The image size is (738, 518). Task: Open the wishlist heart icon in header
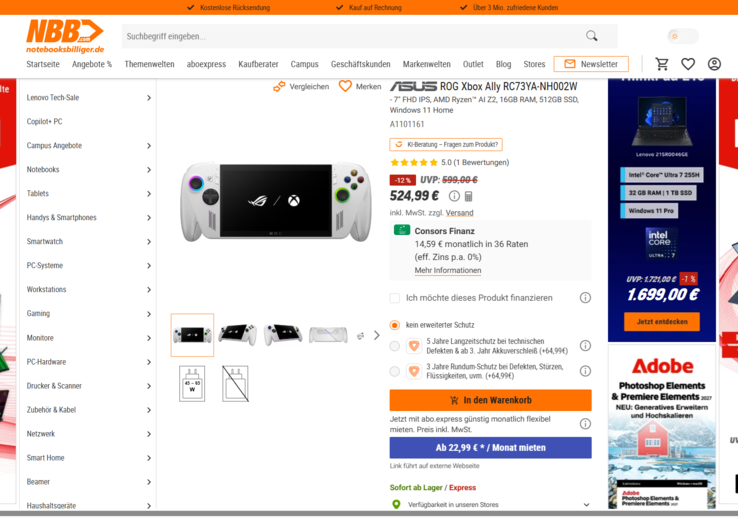688,64
